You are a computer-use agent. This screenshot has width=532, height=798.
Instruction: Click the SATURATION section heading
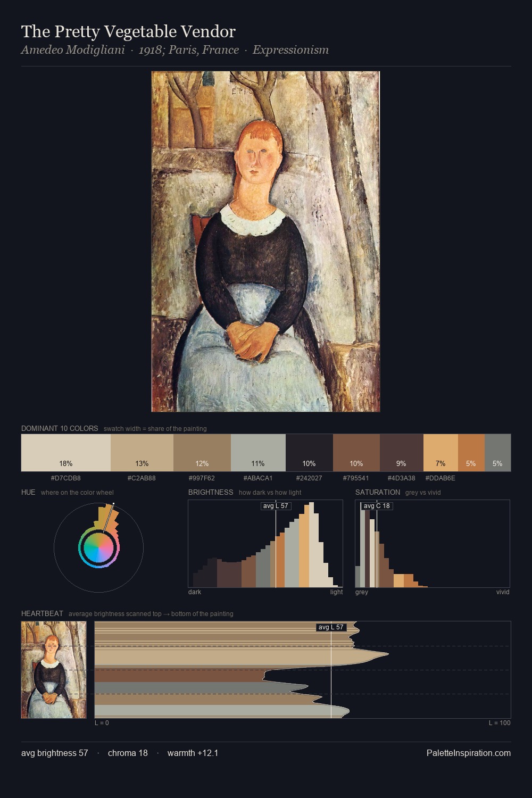(378, 492)
